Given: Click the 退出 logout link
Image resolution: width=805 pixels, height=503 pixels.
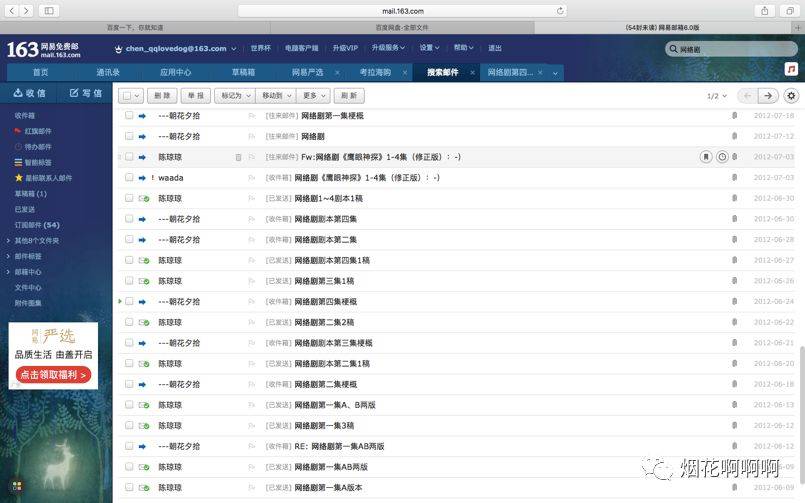Looking at the screenshot, I should (494, 48).
